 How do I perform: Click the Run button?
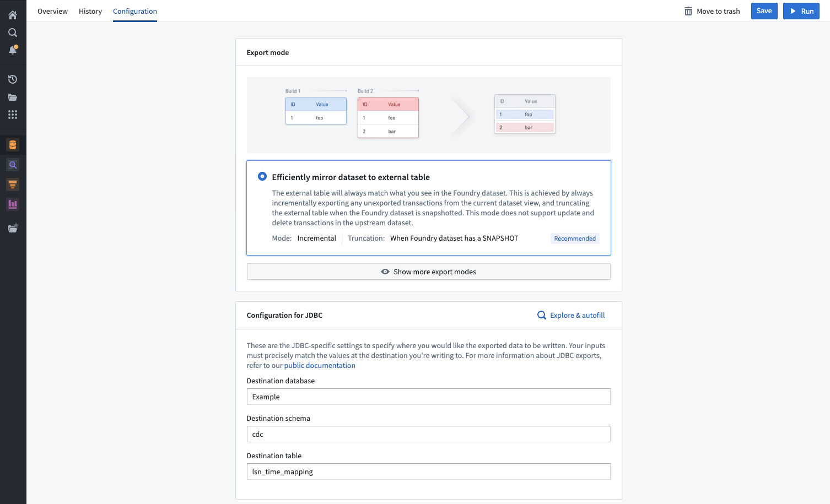801,11
